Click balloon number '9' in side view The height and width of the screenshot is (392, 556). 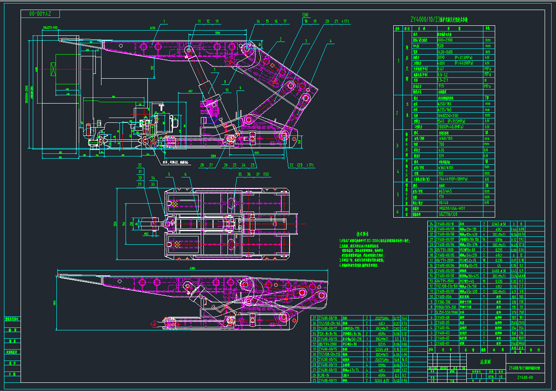(240, 88)
